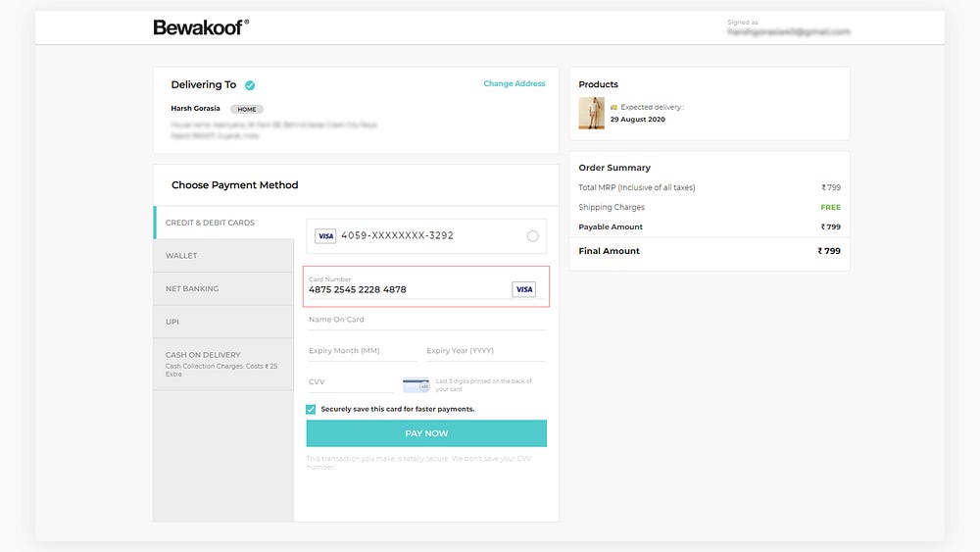
Task: Click the signed-in email address
Action: pos(789,32)
